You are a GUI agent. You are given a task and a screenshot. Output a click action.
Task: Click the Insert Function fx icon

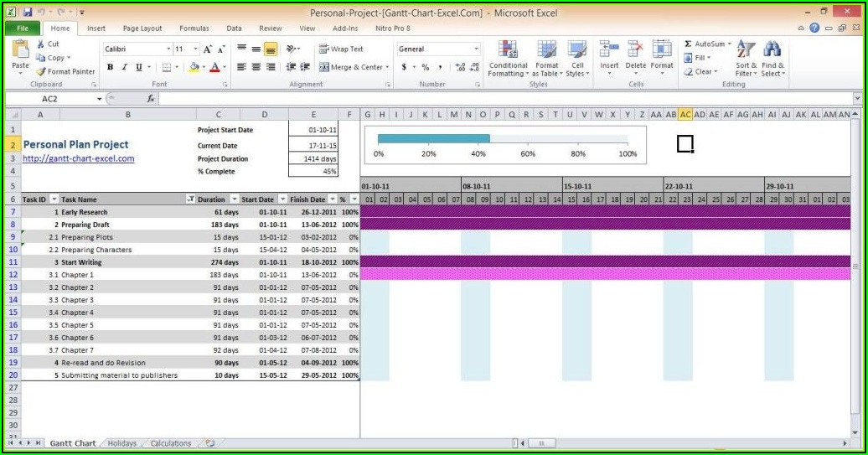pos(151,99)
